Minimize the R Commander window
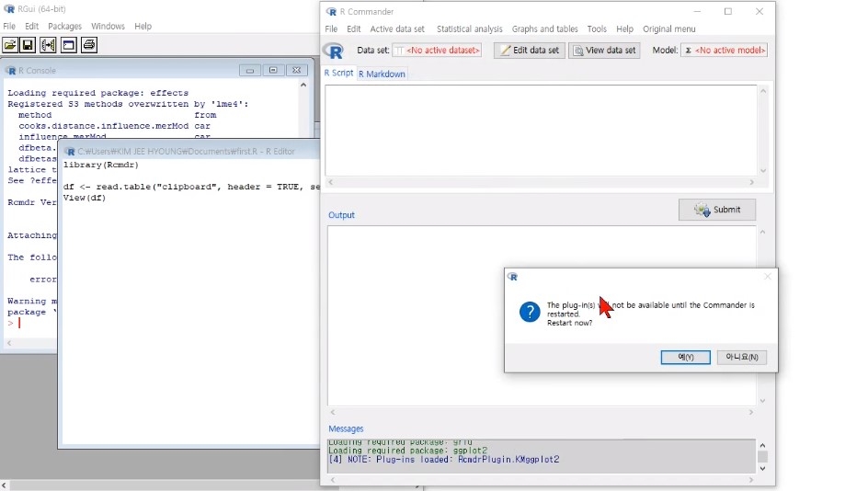Viewport: 868px width, 491px height. pyautogui.click(x=697, y=11)
